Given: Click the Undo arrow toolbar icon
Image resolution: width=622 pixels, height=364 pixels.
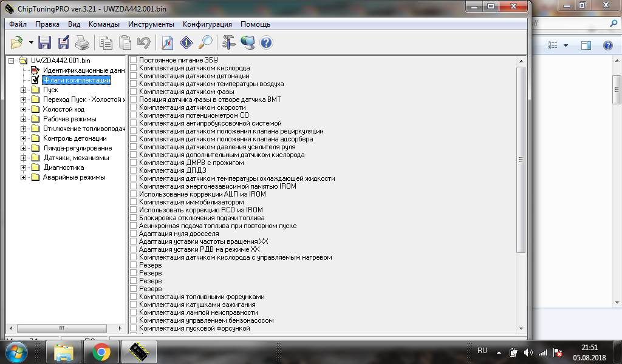Looking at the screenshot, I should (x=144, y=42).
